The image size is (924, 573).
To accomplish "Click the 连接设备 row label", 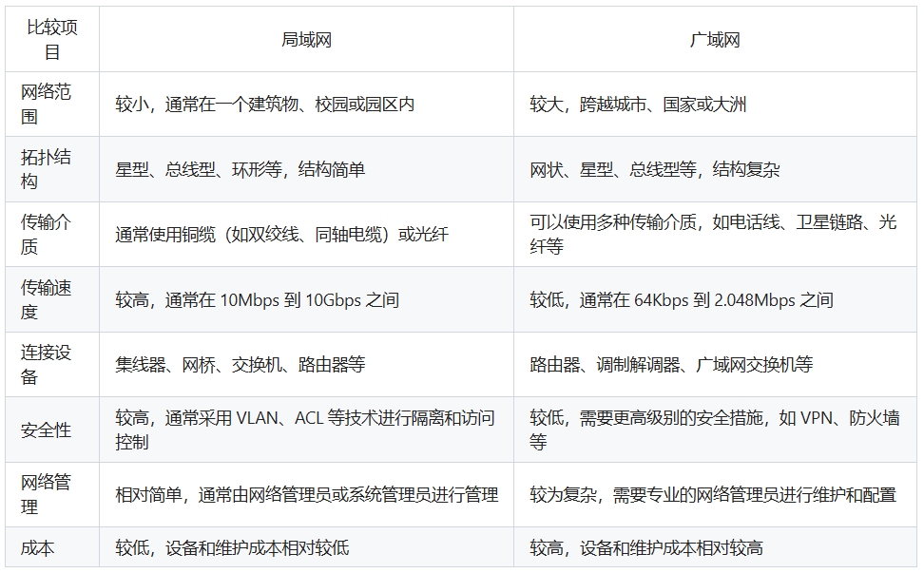I will point(52,365).
